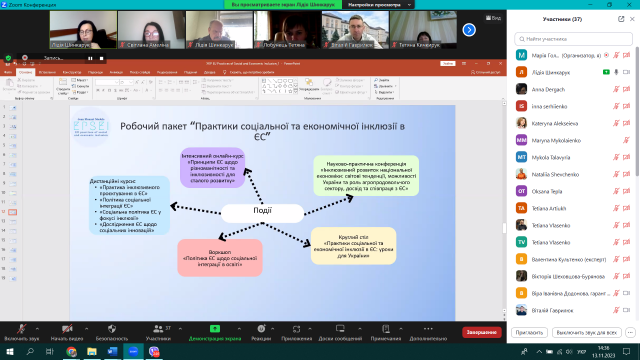Screen dimensions: 640x360
Task: Expand whiteboards options arrow
Action: [x=360, y=329]
